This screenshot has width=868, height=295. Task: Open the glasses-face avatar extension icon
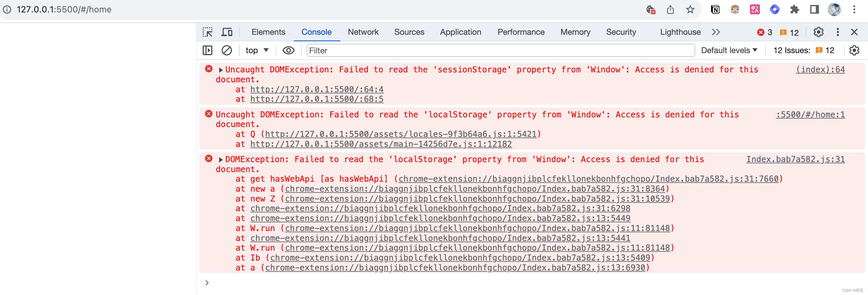click(735, 9)
